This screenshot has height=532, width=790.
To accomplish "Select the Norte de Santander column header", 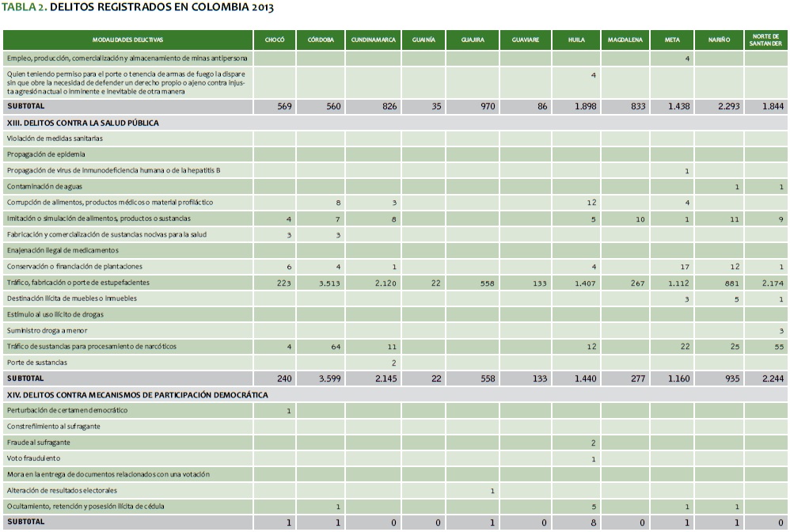I will point(765,40).
